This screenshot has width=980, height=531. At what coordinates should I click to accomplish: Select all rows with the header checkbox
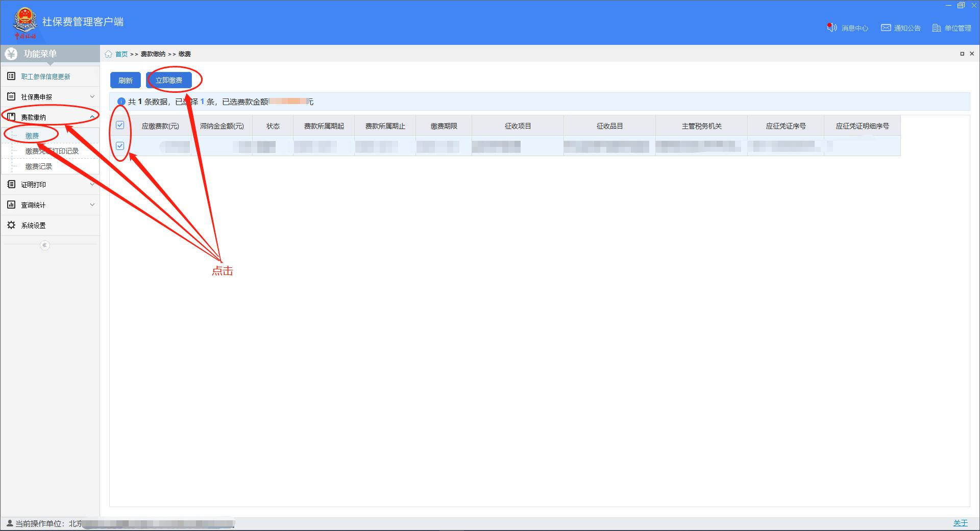click(120, 125)
